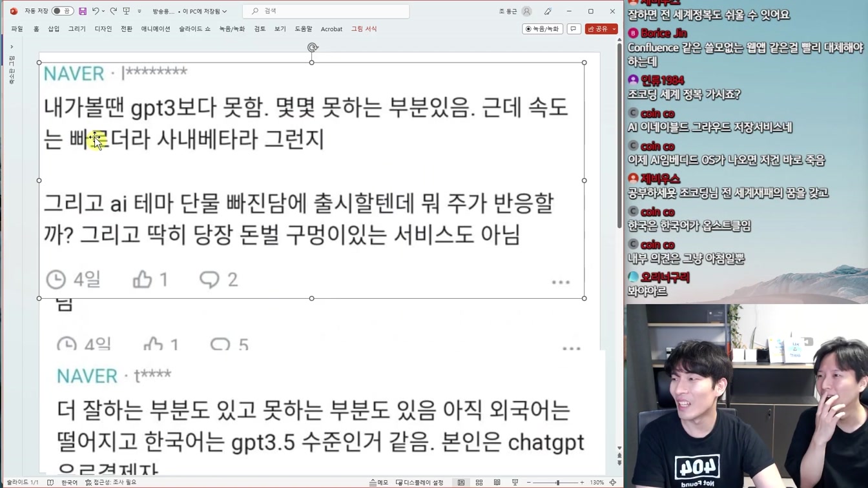The image size is (868, 488).
Task: Open the 검토 ribbon tab
Action: (260, 29)
